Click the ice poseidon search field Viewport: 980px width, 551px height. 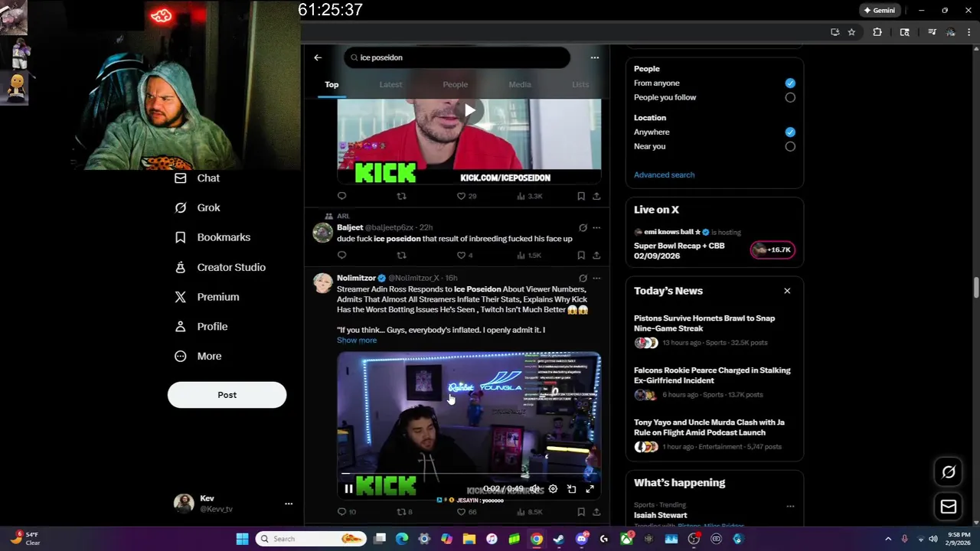tap(457, 57)
